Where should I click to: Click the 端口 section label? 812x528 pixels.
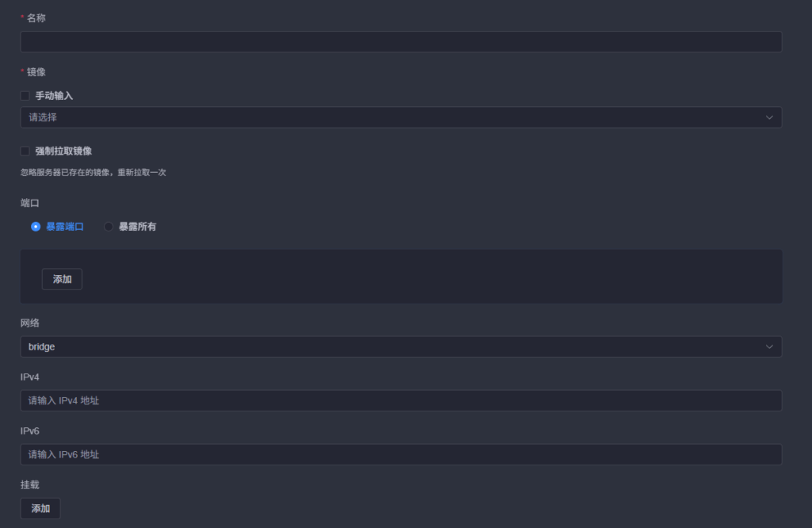coord(30,203)
